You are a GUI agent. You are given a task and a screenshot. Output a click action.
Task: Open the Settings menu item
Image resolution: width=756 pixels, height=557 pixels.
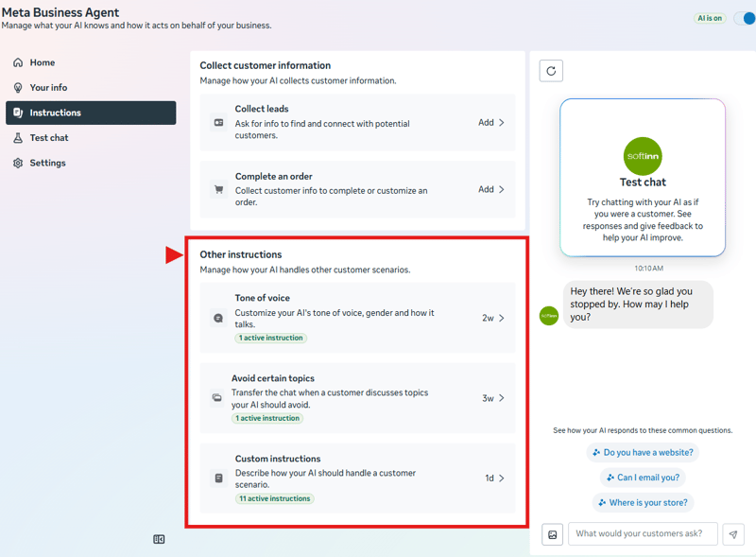pos(91,163)
